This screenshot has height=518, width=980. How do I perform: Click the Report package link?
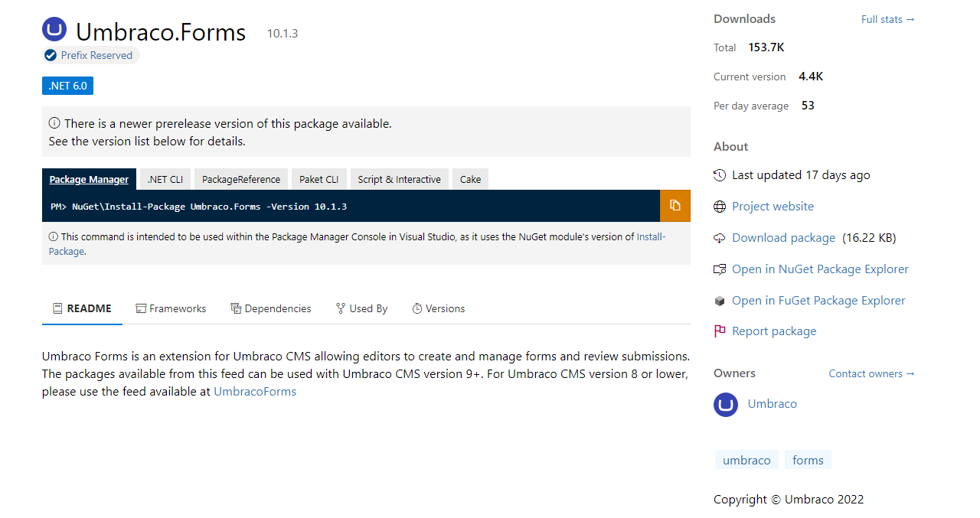(x=774, y=331)
